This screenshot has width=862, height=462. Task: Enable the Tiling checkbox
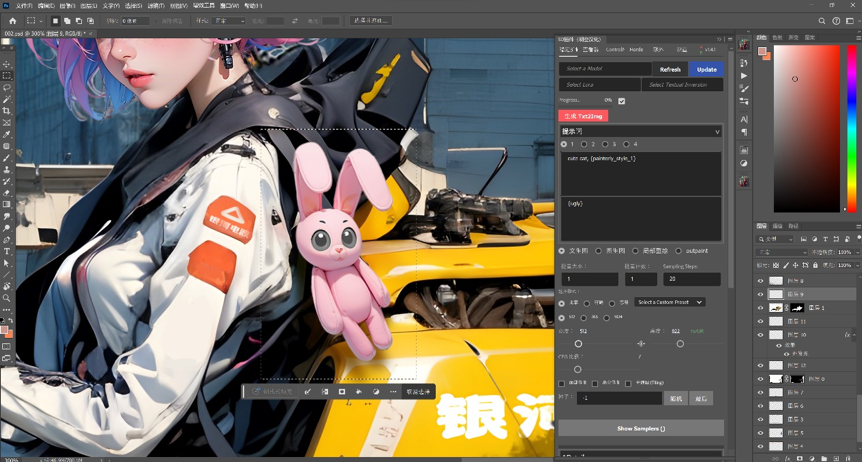[x=628, y=383]
